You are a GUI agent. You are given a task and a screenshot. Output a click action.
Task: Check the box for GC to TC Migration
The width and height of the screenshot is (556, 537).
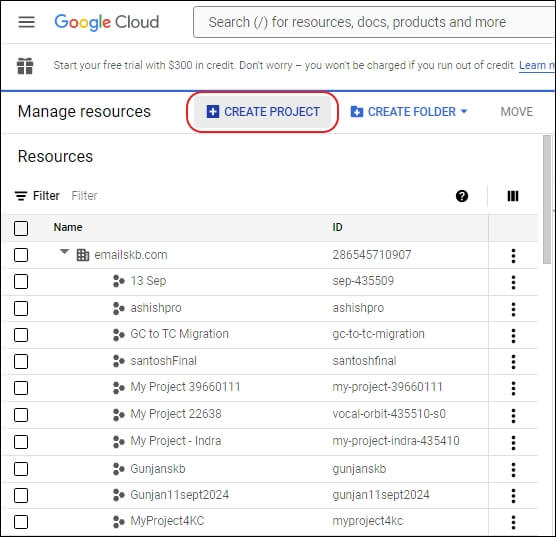(x=21, y=335)
